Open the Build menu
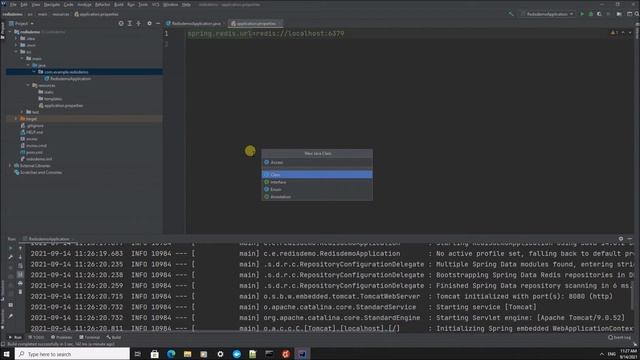 pos(119,4)
